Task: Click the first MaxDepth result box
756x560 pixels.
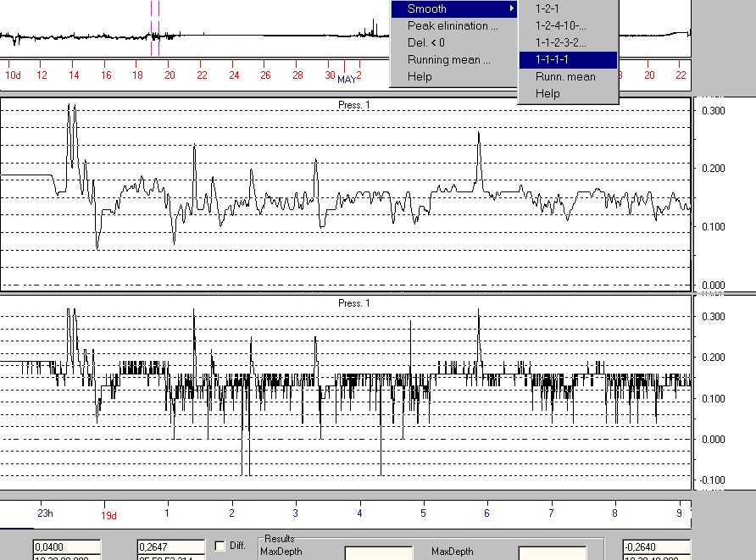Action: click(x=377, y=552)
